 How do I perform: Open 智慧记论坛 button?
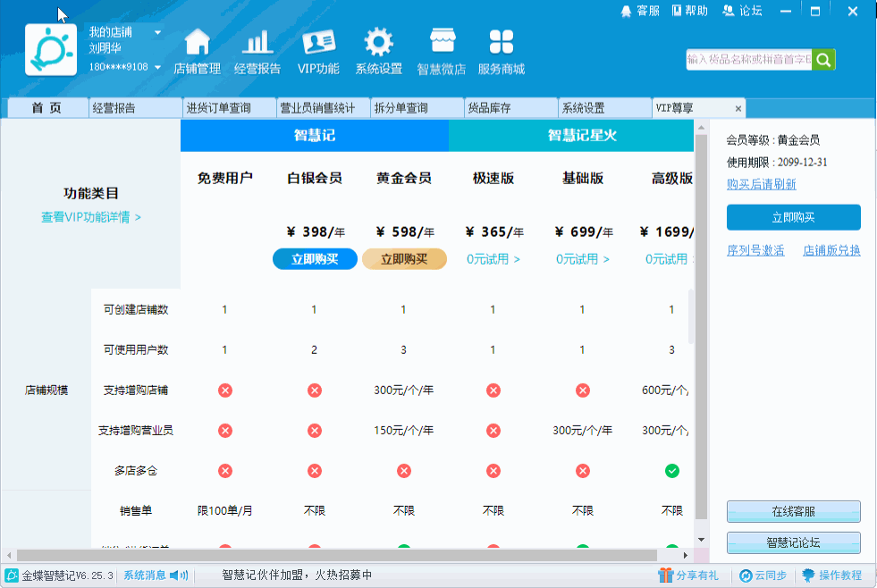pos(793,542)
